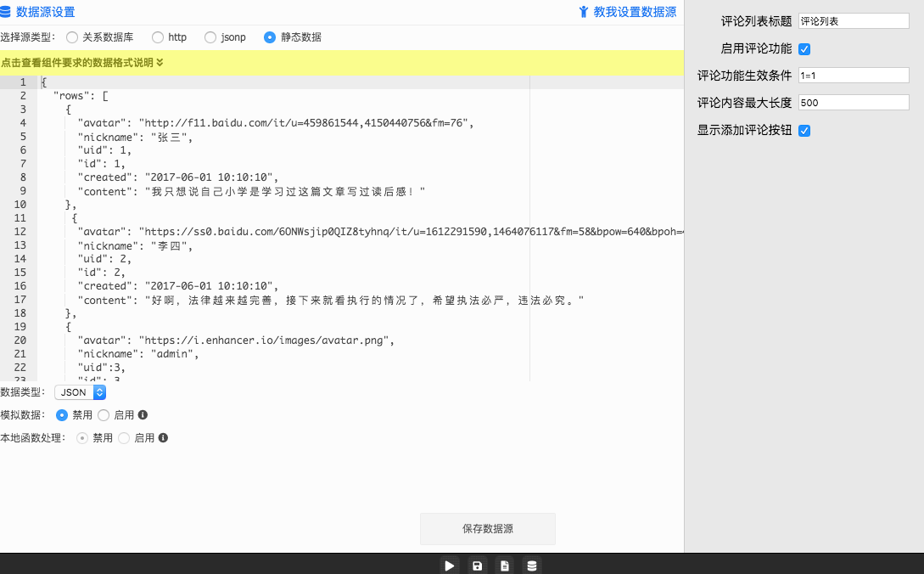Viewport: 924px width, 574px height.
Task: Enable 模拟数据 by selecting 启用
Action: pos(104,415)
